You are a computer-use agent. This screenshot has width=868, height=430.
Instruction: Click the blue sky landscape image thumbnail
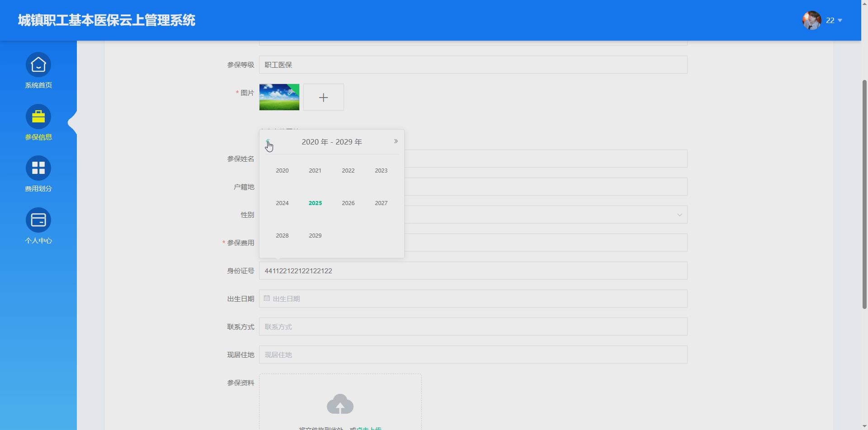click(278, 97)
